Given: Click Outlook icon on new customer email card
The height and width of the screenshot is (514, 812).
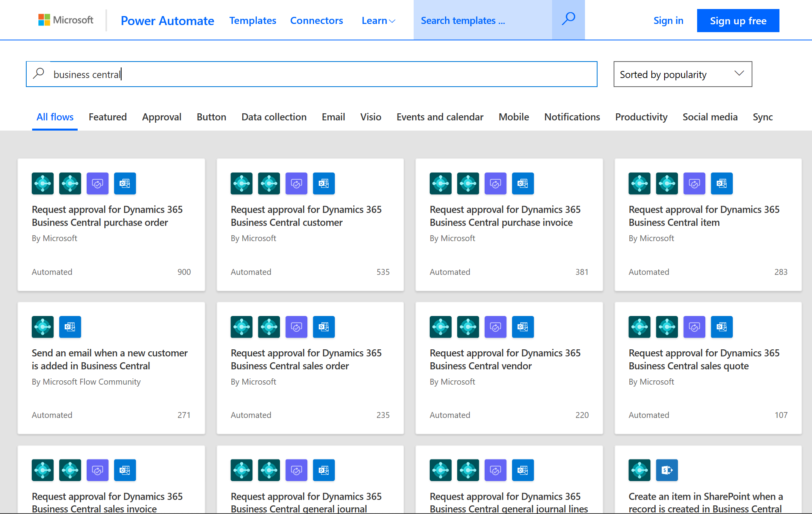Looking at the screenshot, I should click(70, 327).
